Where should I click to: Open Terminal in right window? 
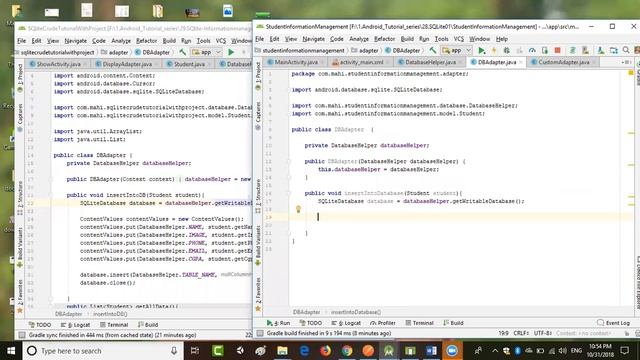(x=419, y=323)
